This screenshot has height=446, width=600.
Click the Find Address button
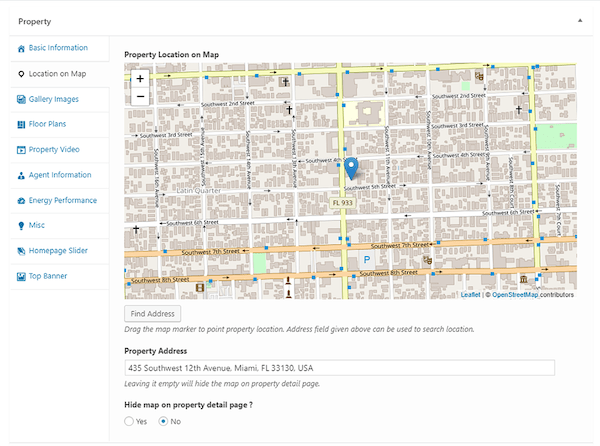pos(152,314)
